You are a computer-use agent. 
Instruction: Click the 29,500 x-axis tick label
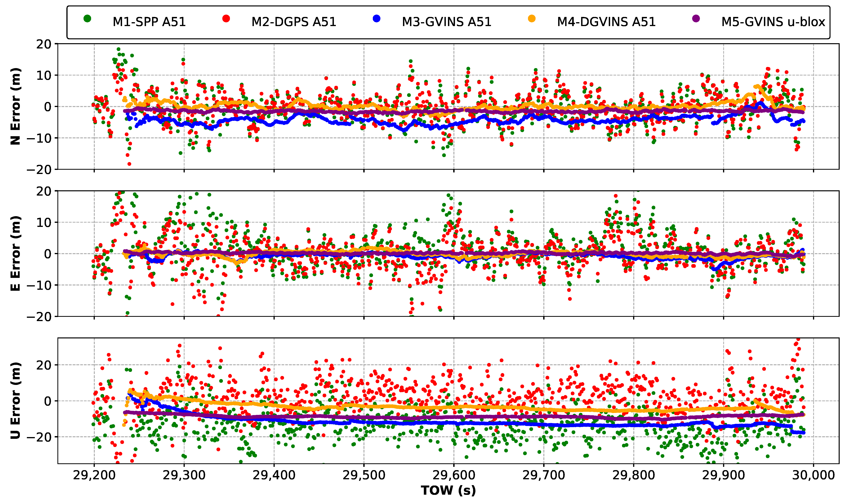click(x=364, y=475)
